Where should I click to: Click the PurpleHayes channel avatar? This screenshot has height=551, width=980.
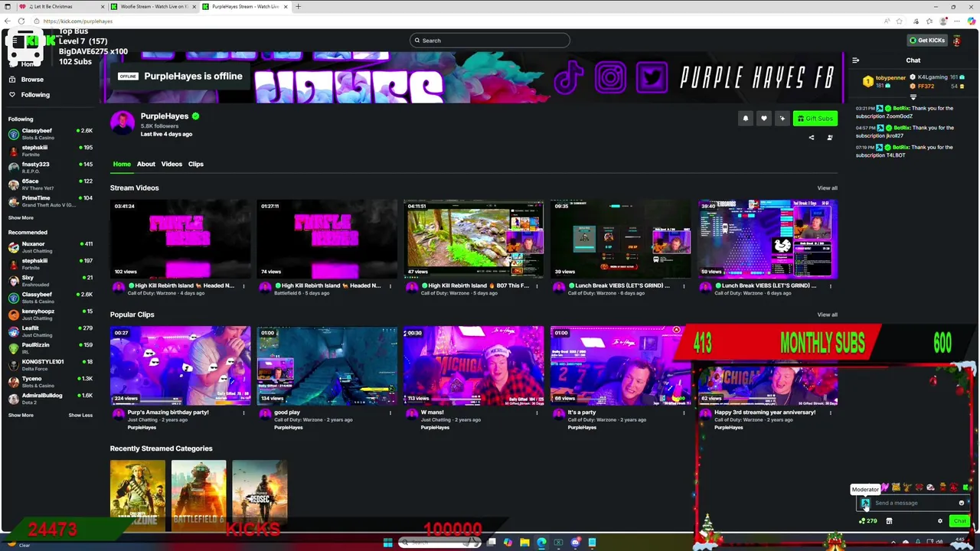(122, 122)
